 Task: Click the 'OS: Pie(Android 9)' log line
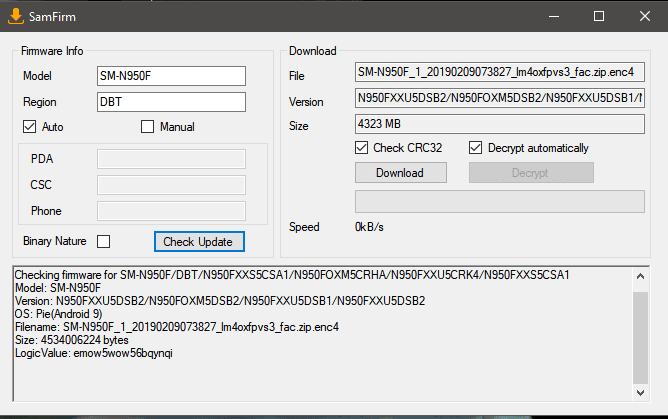click(58, 314)
